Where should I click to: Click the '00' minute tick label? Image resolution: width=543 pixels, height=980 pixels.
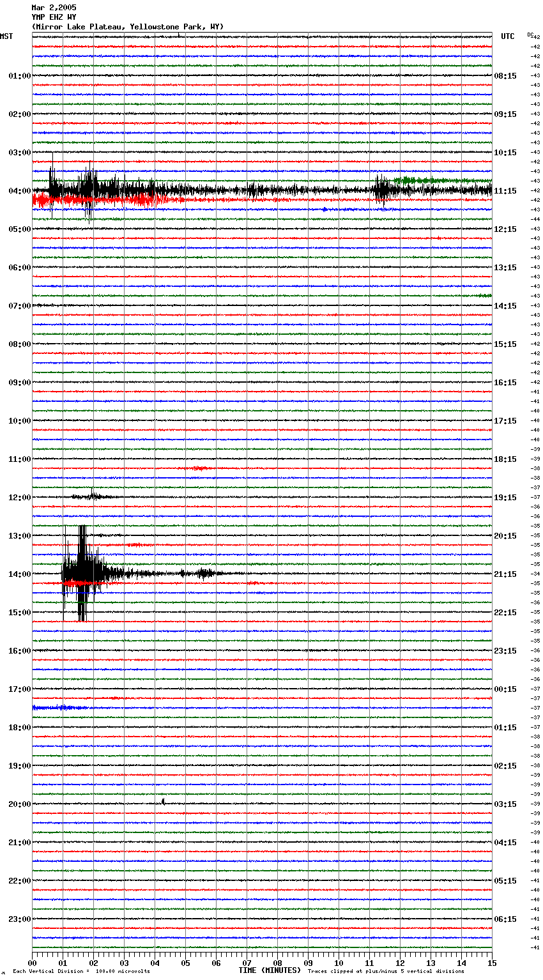pyautogui.click(x=32, y=963)
